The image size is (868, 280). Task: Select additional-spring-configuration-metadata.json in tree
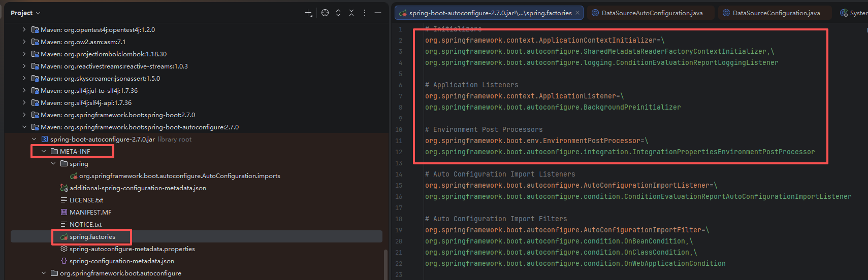[138, 188]
